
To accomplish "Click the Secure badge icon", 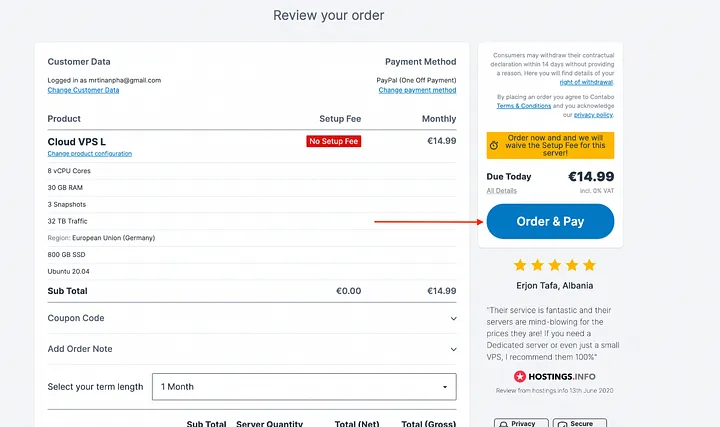I will [x=562, y=424].
